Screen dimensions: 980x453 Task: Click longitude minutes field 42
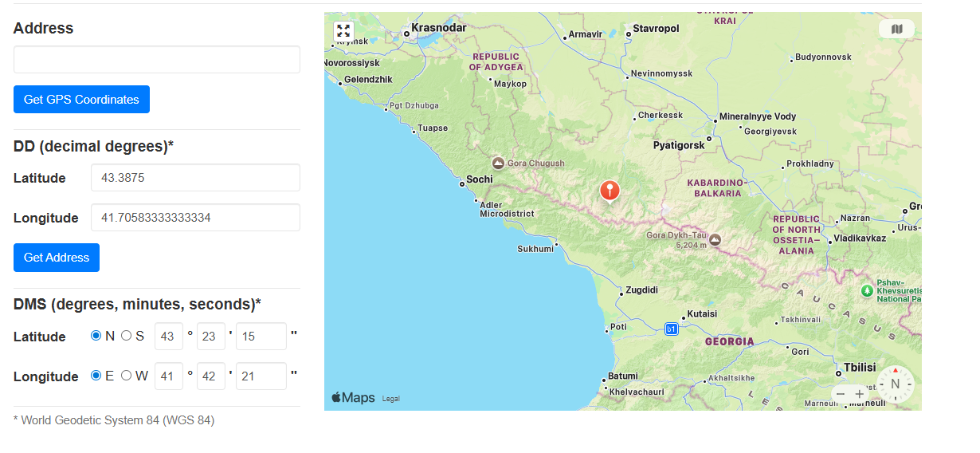pos(211,376)
